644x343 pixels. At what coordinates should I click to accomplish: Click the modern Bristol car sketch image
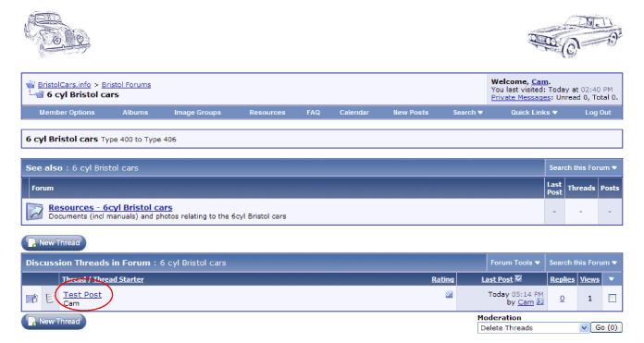575,36
